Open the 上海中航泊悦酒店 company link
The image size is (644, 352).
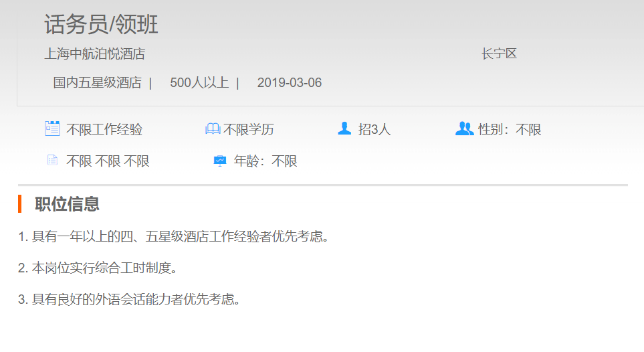pos(94,54)
